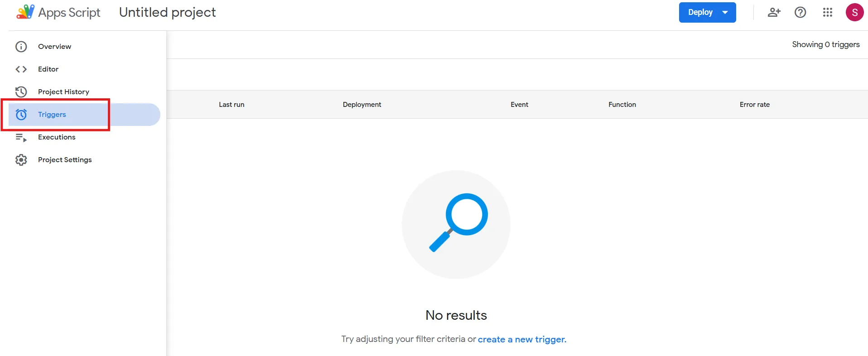Viewport: 868px width, 356px height.
Task: Click the Apps Script logo icon
Action: 25,12
